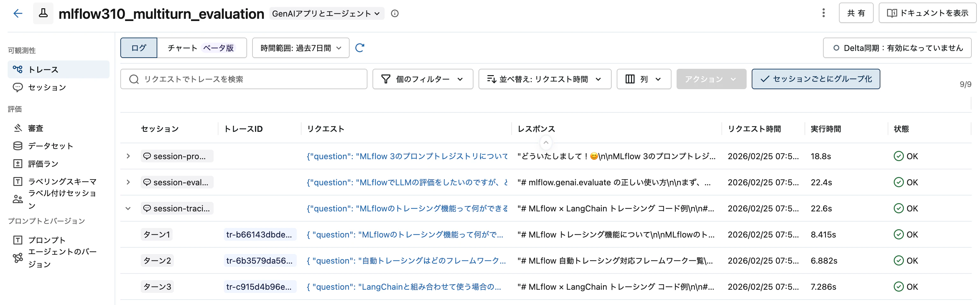
Task: Collapse the session-traci row
Action: click(128, 208)
